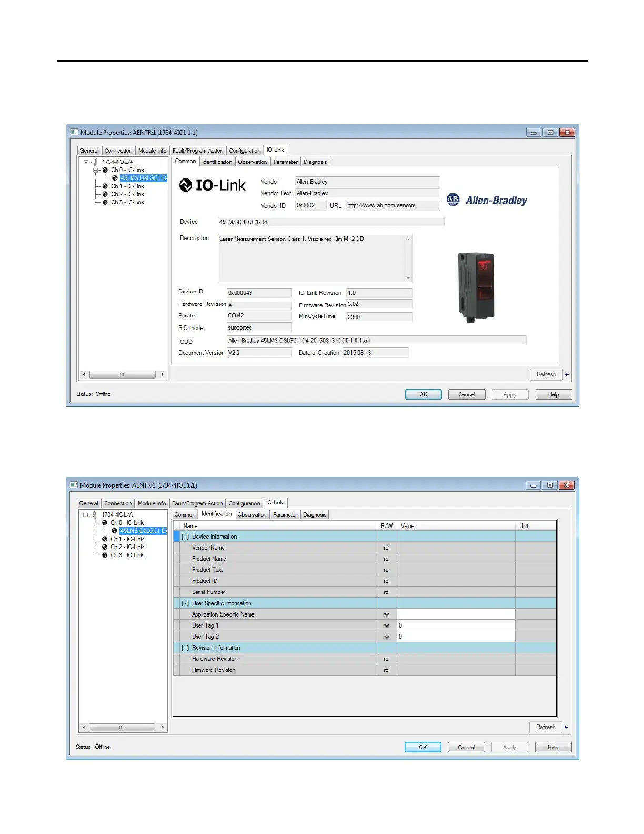The height and width of the screenshot is (834, 644).
Task: Select 45LMS-D8LGC1-D4 tree label in Identification-page dialog
Action: tap(143, 531)
